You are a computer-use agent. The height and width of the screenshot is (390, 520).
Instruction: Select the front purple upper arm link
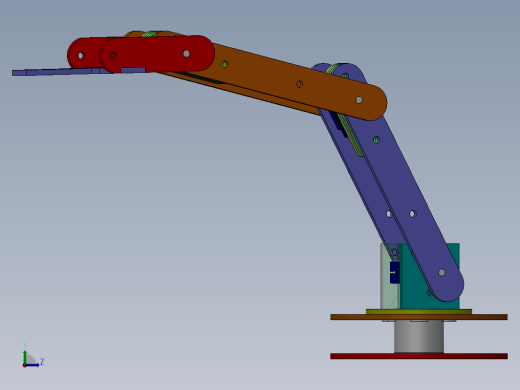(x=397, y=180)
